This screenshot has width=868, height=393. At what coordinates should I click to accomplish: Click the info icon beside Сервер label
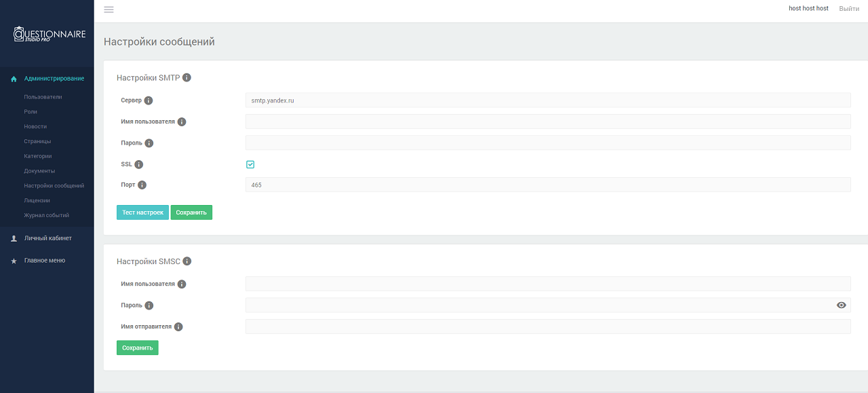(x=149, y=100)
